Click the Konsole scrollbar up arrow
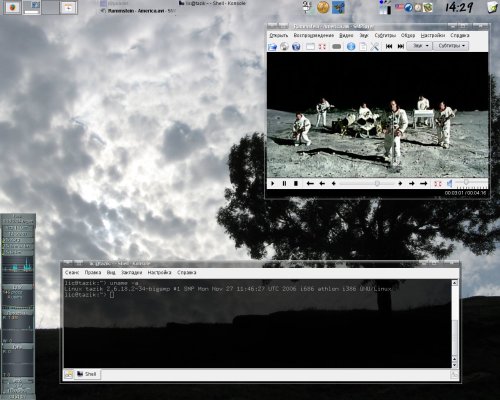This screenshot has width=500, height=400. pyautogui.click(x=455, y=283)
